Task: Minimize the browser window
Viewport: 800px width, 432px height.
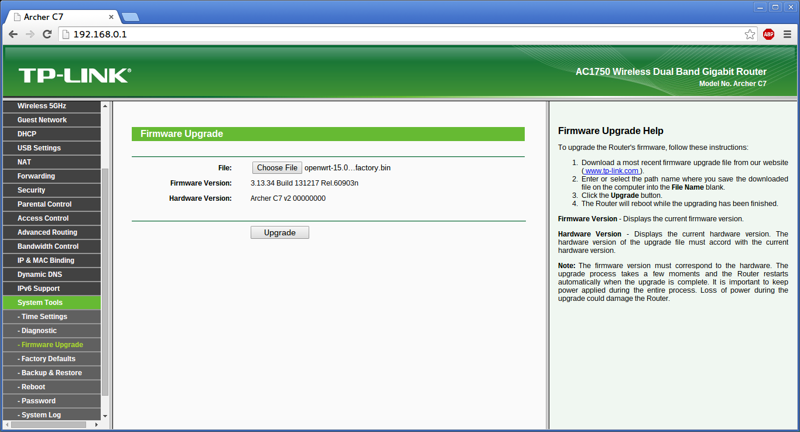Action: 760,7
